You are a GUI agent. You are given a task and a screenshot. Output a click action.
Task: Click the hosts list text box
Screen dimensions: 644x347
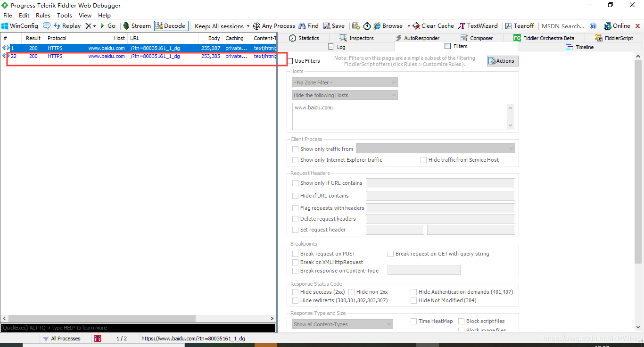click(x=404, y=116)
